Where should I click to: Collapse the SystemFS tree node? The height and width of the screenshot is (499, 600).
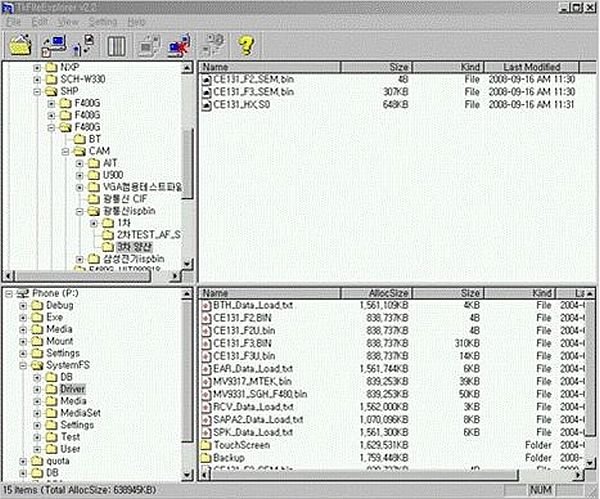(23, 365)
